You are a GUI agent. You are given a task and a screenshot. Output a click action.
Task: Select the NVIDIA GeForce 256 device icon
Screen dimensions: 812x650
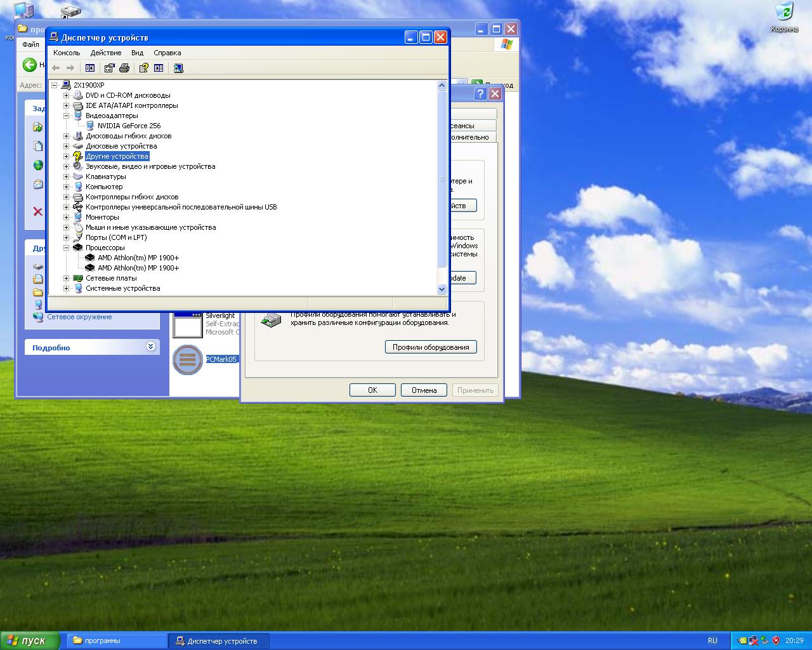point(90,126)
